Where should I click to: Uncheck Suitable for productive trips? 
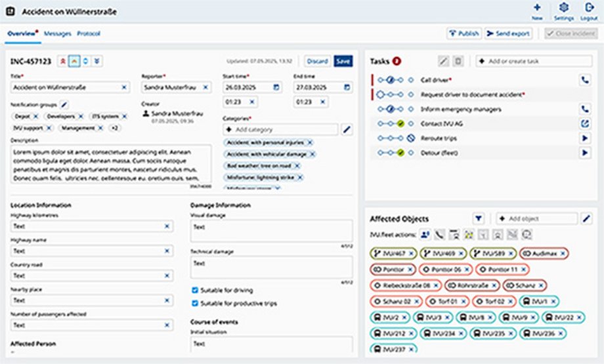pyautogui.click(x=195, y=303)
